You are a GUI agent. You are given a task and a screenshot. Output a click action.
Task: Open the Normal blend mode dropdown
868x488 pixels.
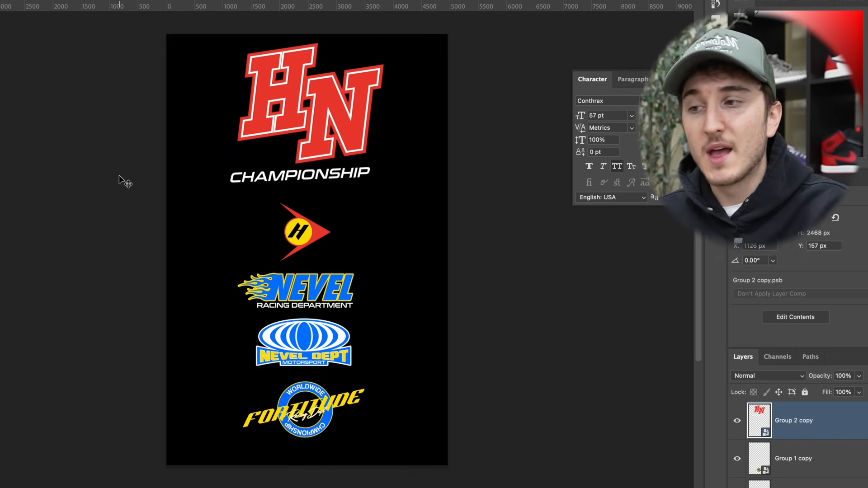tap(768, 376)
